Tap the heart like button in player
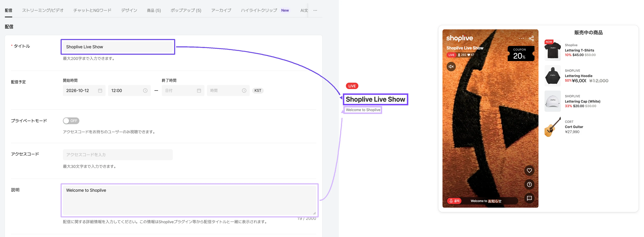644x237 pixels. click(x=529, y=171)
